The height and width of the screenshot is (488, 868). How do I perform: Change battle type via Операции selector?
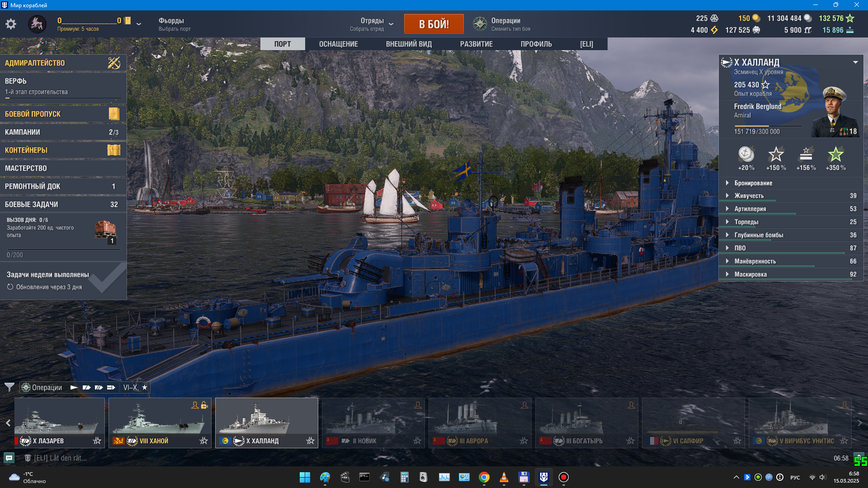511,24
